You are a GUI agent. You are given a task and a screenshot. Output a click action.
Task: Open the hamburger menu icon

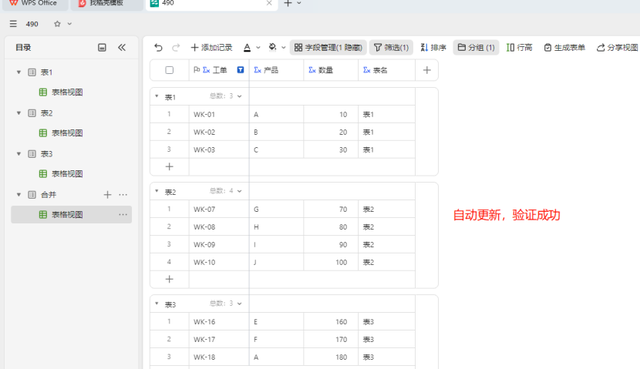[x=13, y=24]
